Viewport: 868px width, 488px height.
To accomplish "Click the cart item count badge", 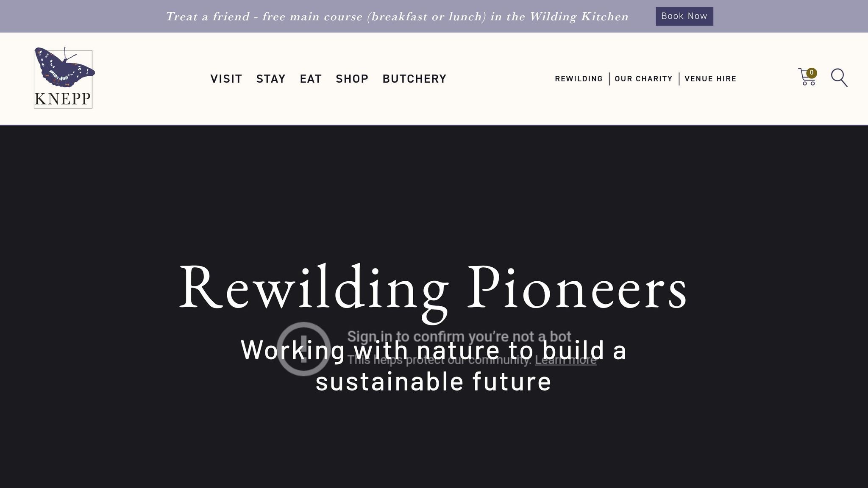I will pyautogui.click(x=812, y=73).
